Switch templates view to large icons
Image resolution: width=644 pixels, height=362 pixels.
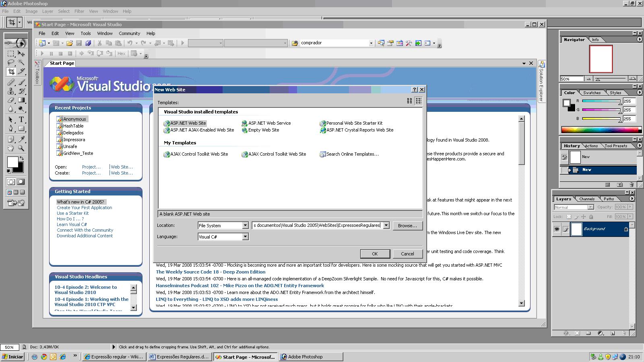click(x=409, y=101)
